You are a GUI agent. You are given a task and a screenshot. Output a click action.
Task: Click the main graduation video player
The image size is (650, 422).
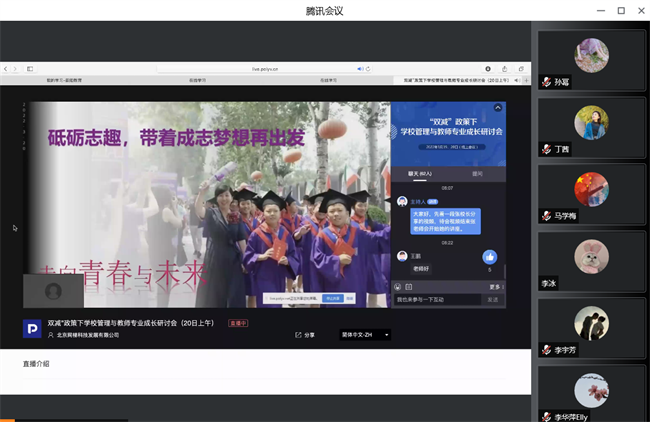point(207,205)
